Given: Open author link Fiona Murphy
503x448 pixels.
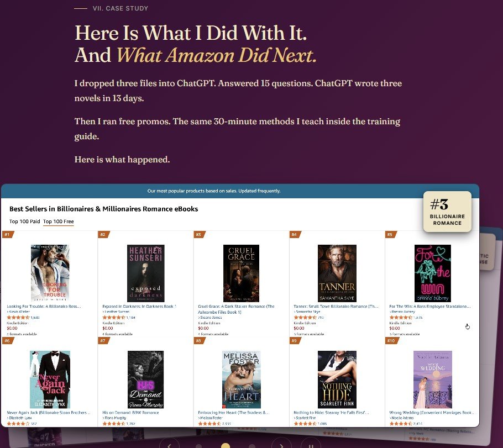Looking at the screenshot, I should click(x=114, y=418).
